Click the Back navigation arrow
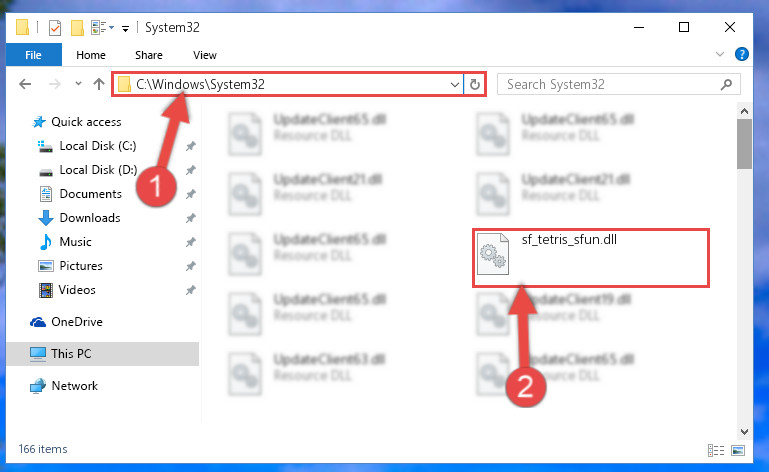 click(x=25, y=84)
